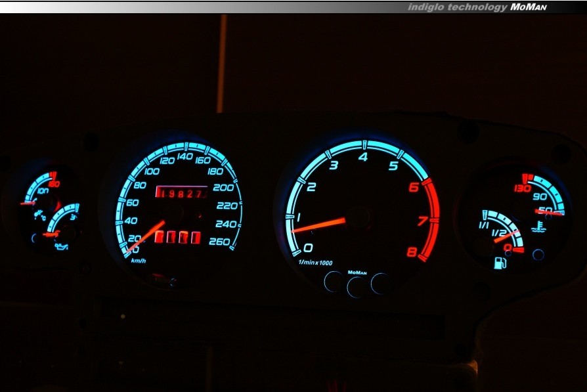Click the 4 on the tachometer dial

362,156
